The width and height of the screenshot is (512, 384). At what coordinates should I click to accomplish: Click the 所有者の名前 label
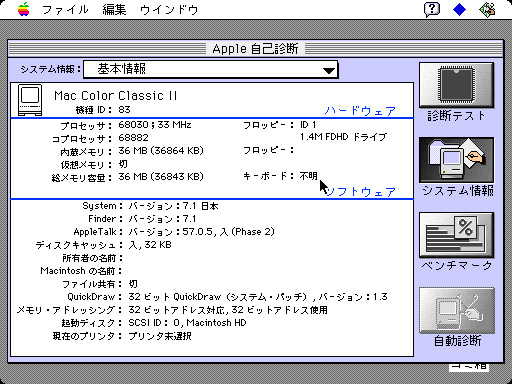(x=92, y=258)
